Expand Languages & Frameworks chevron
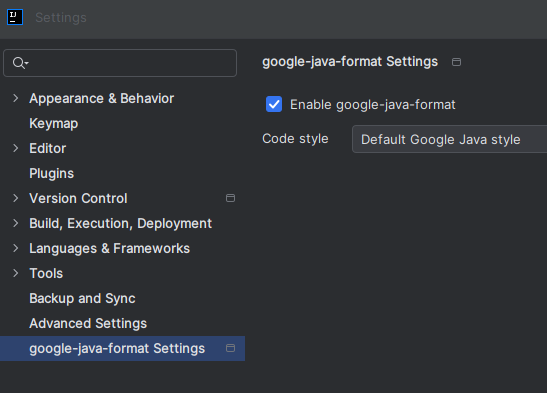Viewport: 547px width, 393px height. 16,248
